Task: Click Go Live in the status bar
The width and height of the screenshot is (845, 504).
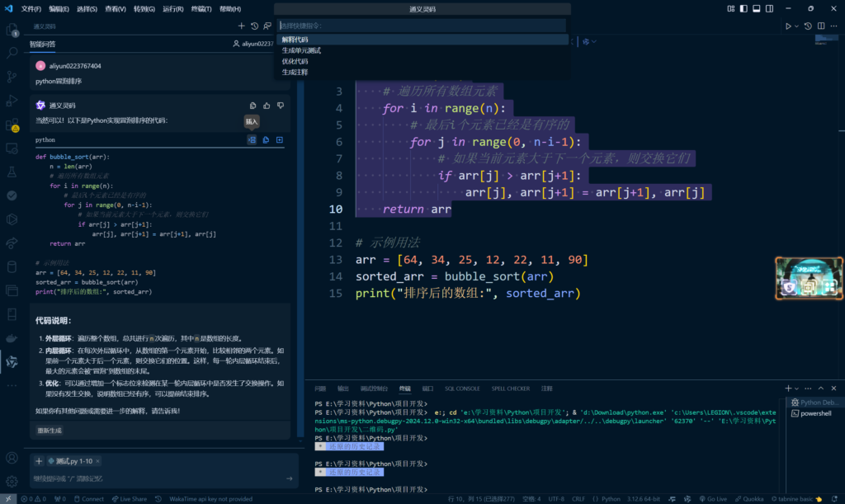Action: click(x=715, y=499)
